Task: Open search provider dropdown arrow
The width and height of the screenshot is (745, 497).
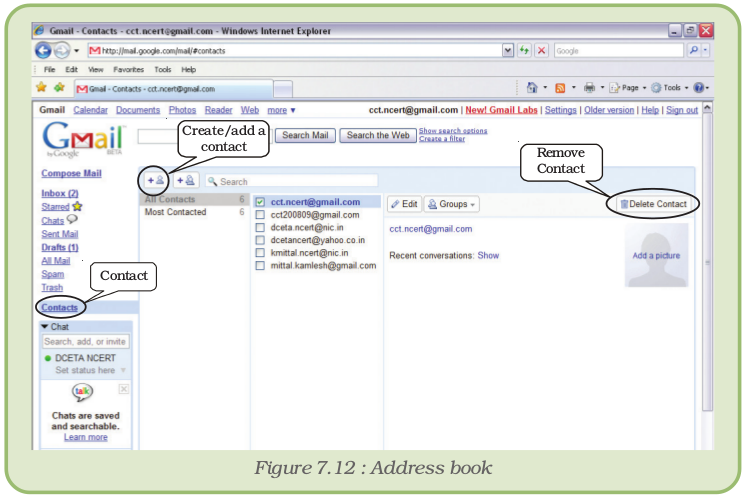Action: click(x=705, y=50)
